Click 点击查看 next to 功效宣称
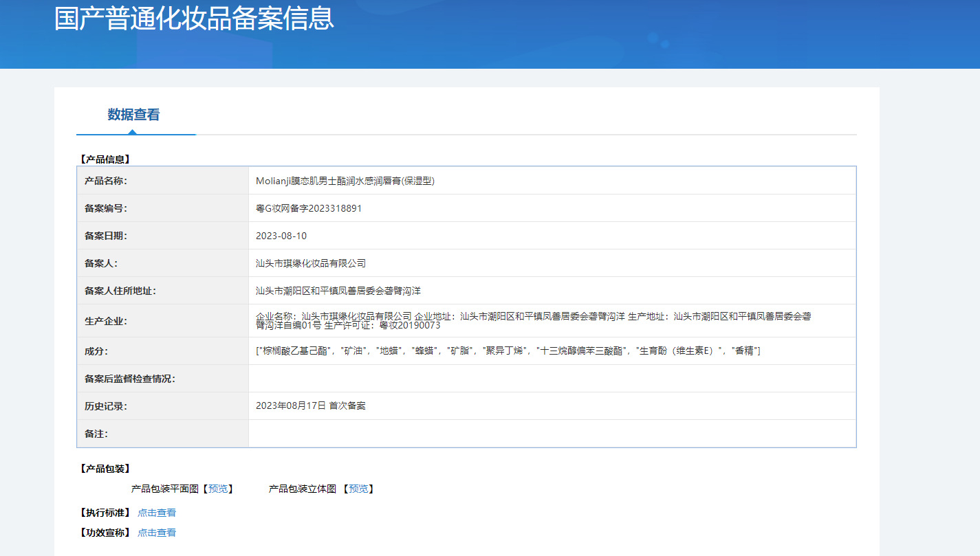This screenshot has width=980, height=556. click(x=157, y=533)
